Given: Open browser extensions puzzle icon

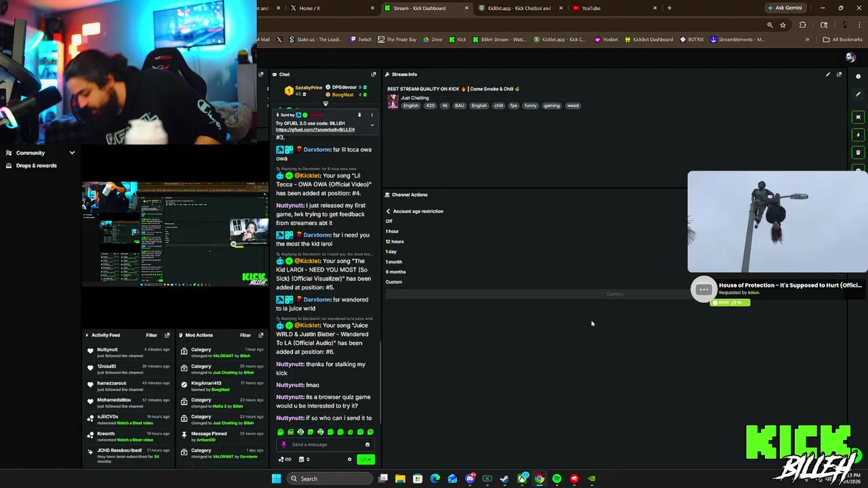Looking at the screenshot, I should pos(803,25).
